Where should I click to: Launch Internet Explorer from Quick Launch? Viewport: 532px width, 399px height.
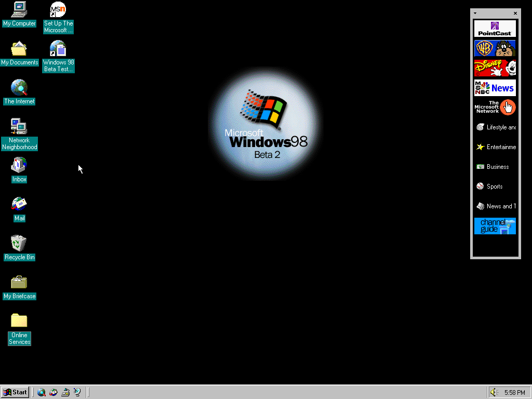(x=42, y=393)
